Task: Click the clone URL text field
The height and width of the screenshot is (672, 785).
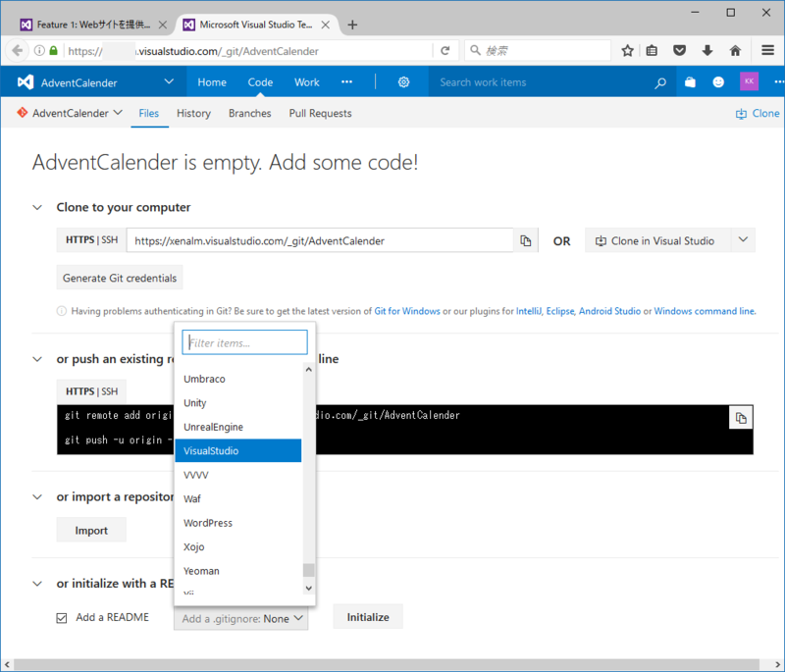Action: point(320,240)
